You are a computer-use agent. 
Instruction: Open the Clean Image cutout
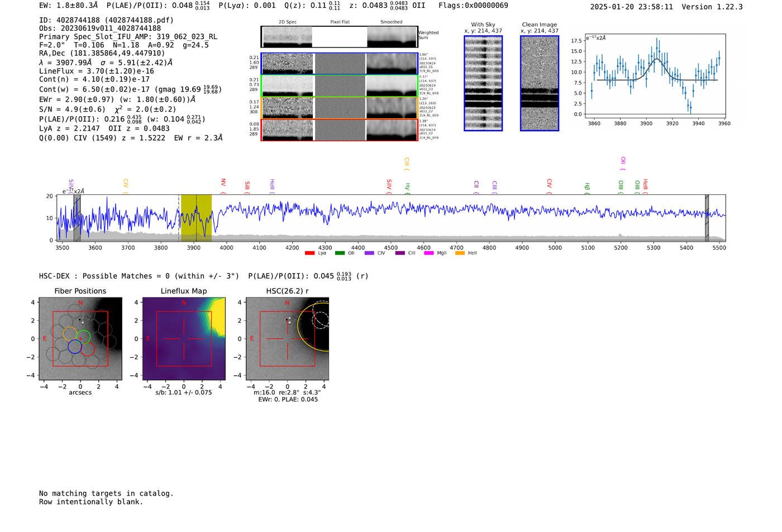(x=540, y=83)
